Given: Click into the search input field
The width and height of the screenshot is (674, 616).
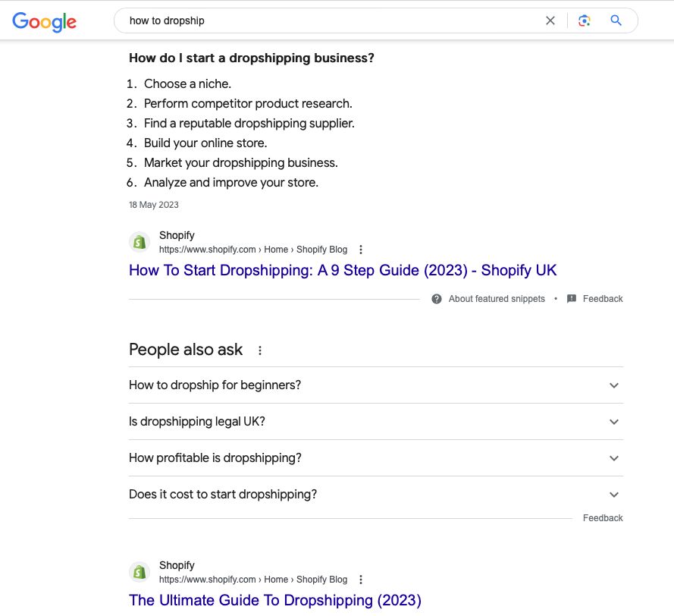Looking at the screenshot, I should (326, 21).
